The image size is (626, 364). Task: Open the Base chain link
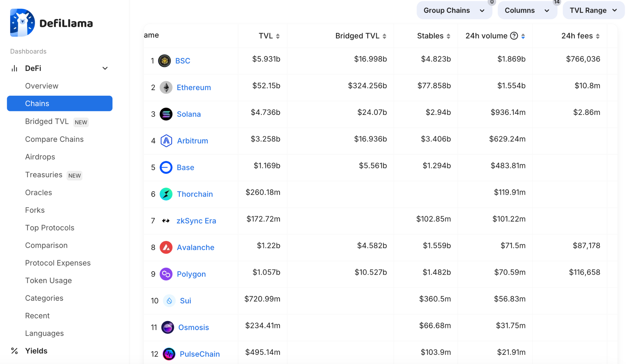185,167
